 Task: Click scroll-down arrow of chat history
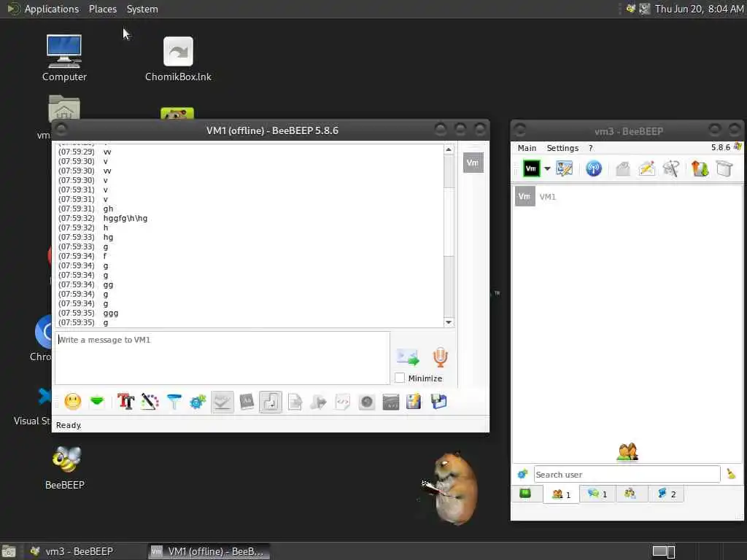pyautogui.click(x=449, y=322)
